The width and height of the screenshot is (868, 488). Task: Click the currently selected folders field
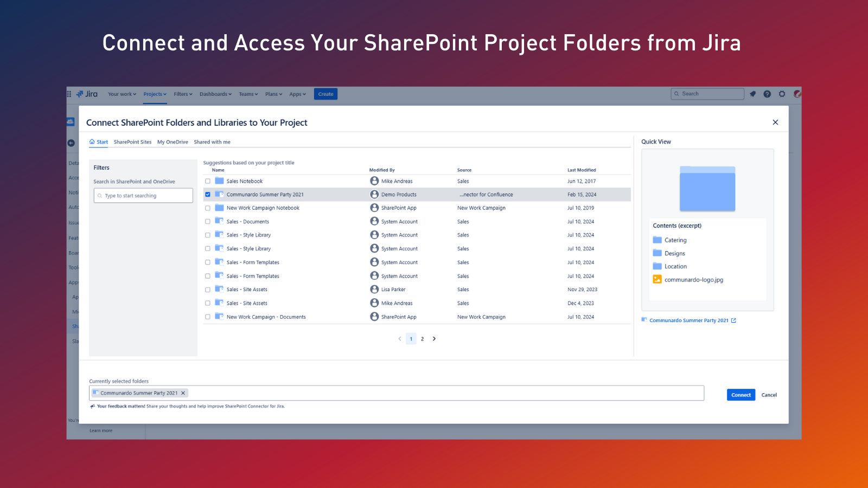point(397,393)
